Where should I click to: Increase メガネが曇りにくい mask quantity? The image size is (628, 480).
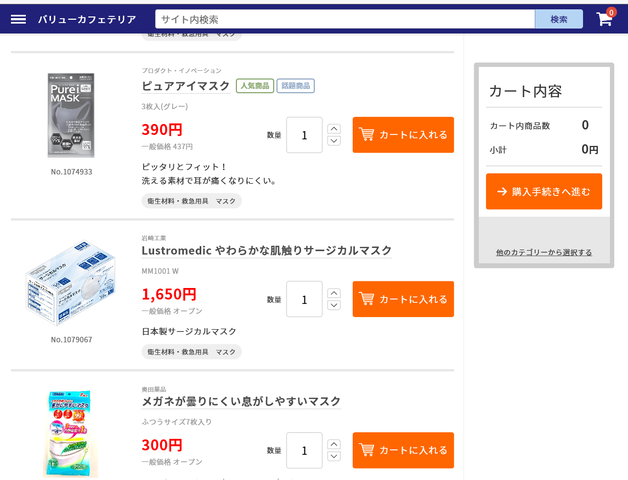tap(334, 444)
